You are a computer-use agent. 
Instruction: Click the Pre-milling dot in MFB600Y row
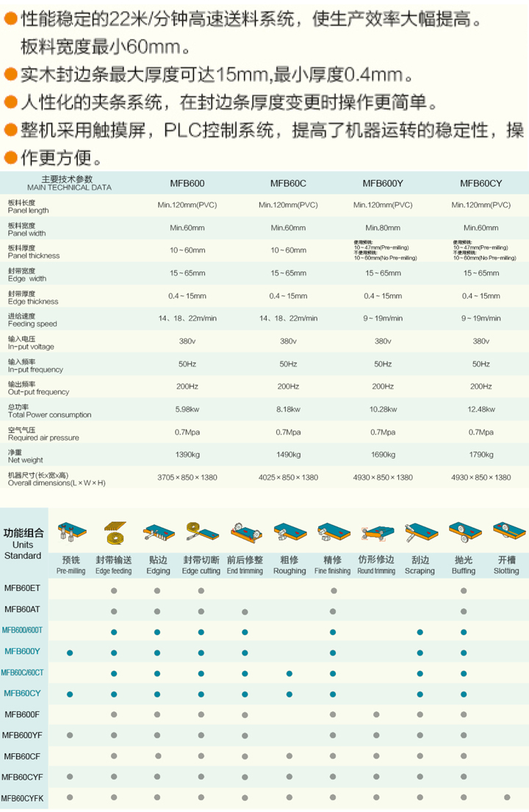(x=70, y=653)
